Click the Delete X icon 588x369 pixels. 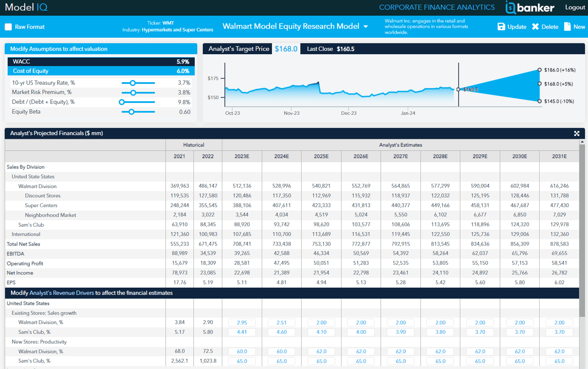tap(535, 26)
